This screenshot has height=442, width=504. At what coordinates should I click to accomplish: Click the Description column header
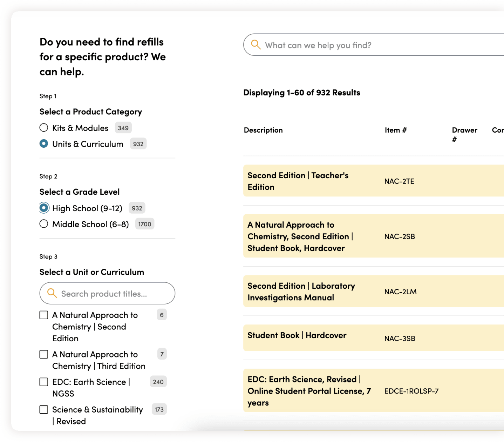pyautogui.click(x=263, y=130)
